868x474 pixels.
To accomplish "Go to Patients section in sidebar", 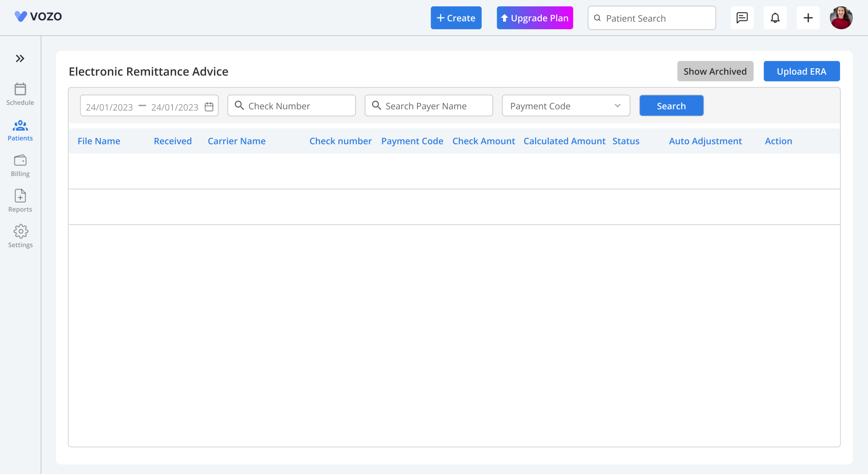I will point(20,130).
